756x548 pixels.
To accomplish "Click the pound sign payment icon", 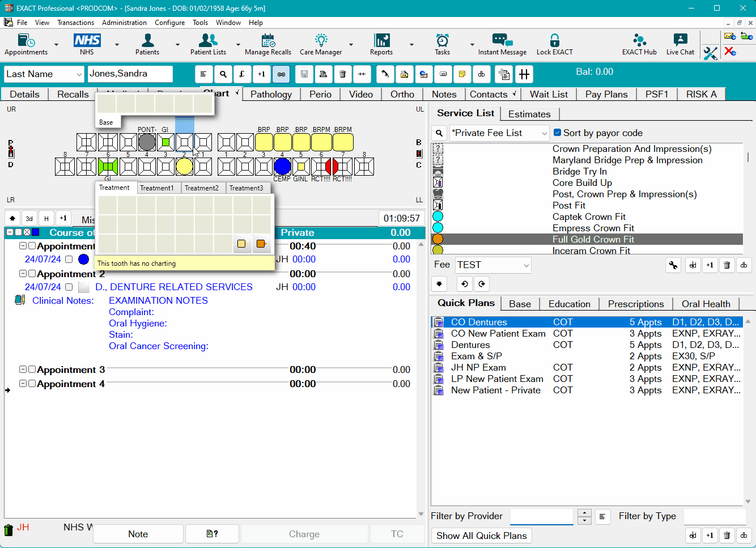I will (x=242, y=74).
